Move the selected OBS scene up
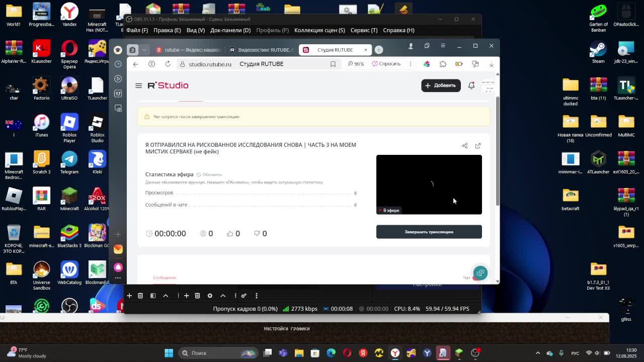The image size is (644, 362). coord(166,296)
